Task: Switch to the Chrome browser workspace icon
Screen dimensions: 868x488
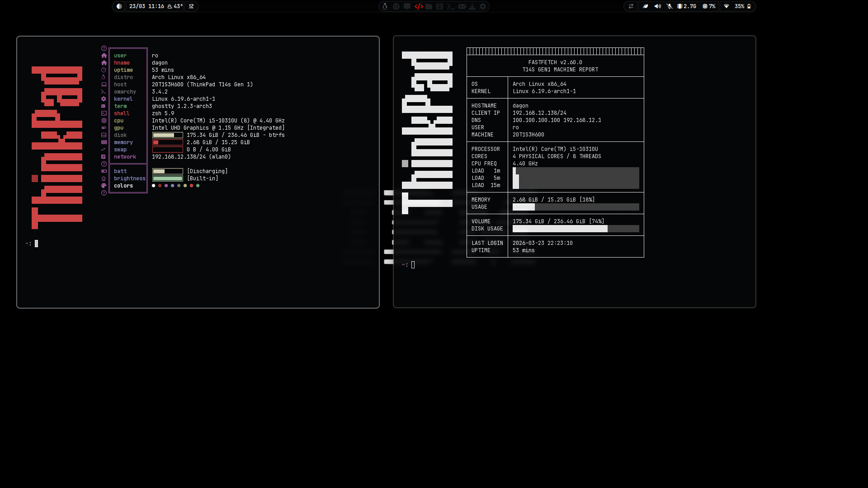Action: click(396, 6)
